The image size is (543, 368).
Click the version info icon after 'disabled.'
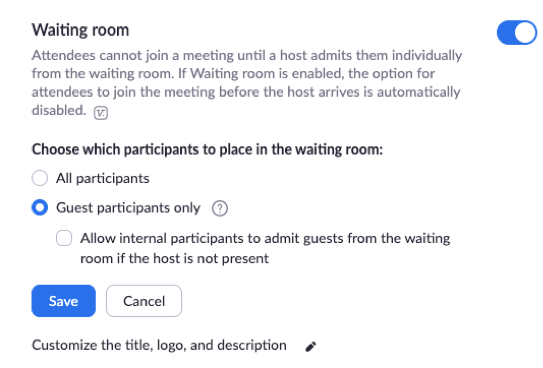pyautogui.click(x=101, y=113)
